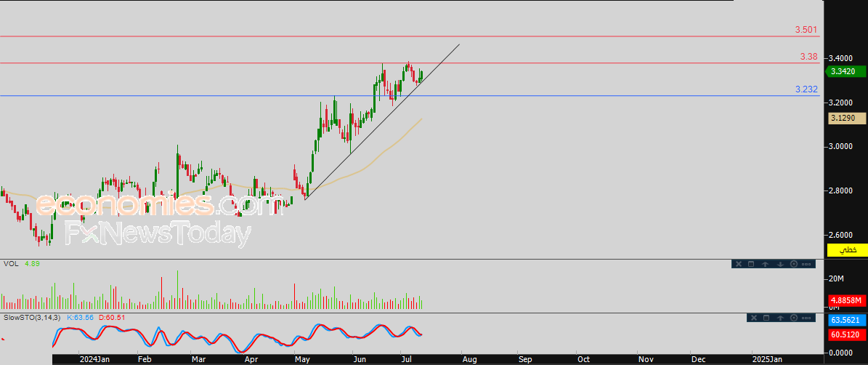Click the SlowSTO(3,14,3) indicator title

(31, 317)
